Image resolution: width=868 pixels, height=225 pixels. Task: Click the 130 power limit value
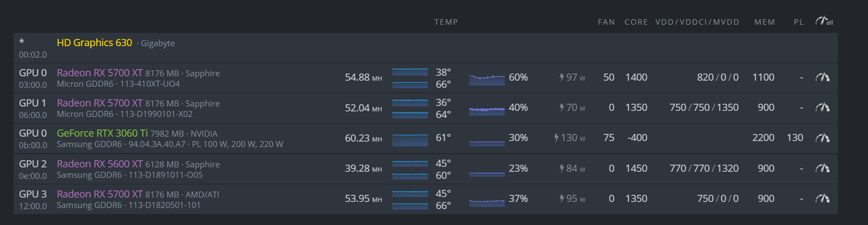795,138
